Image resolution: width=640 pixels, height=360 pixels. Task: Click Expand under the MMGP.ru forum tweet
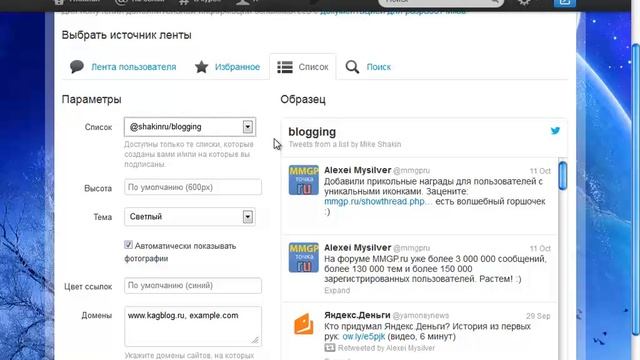[x=337, y=291]
